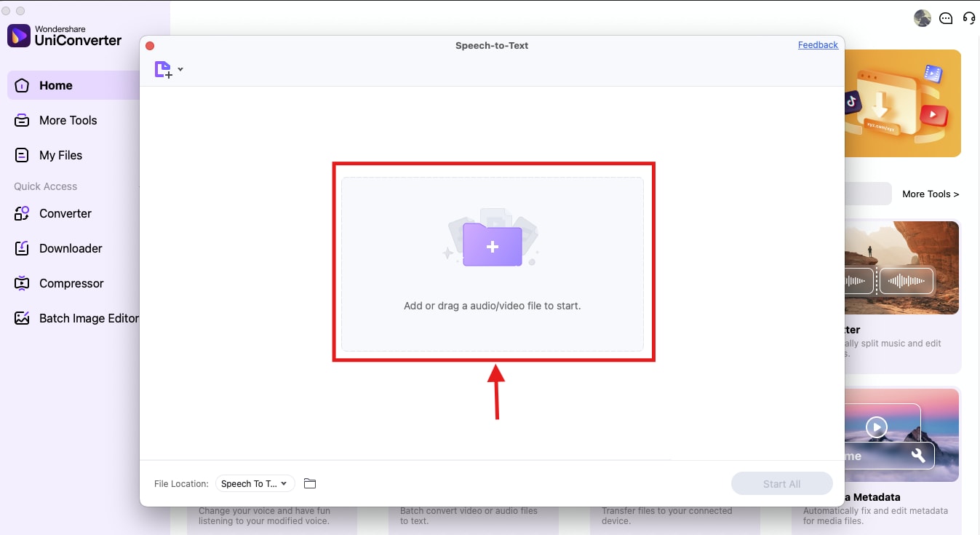Image resolution: width=980 pixels, height=535 pixels.
Task: Open the Metadata tool thumbnail with play icon
Action: [902, 435]
